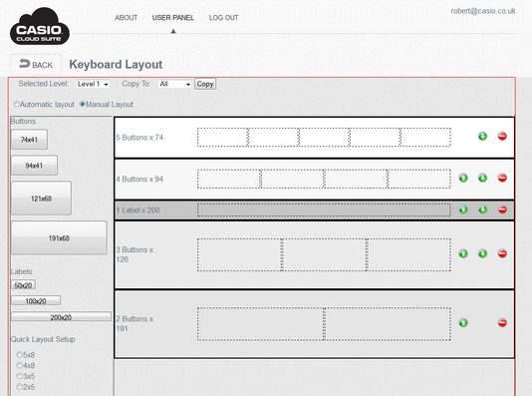Open the Copy To dropdown
Screen dimensions: 532x396
(174, 84)
